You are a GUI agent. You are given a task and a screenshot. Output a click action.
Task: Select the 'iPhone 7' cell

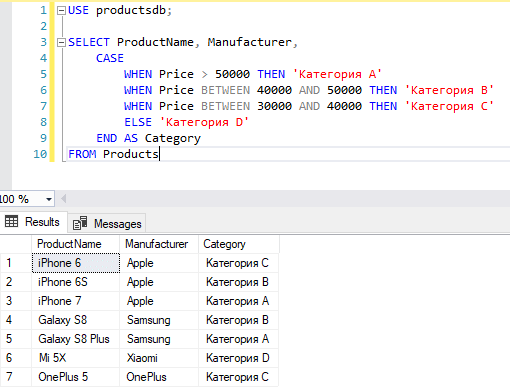[76, 301]
